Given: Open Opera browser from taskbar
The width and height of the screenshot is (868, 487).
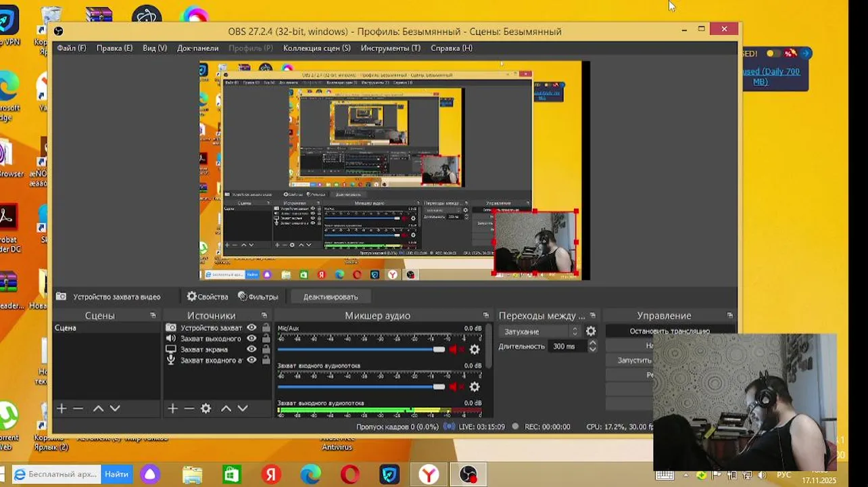Looking at the screenshot, I should pos(350,475).
